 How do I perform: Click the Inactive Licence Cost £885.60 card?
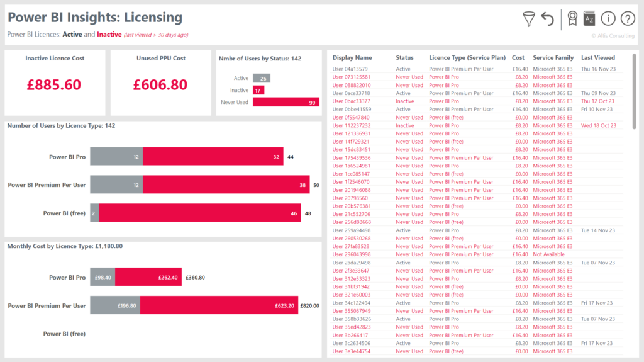click(55, 82)
